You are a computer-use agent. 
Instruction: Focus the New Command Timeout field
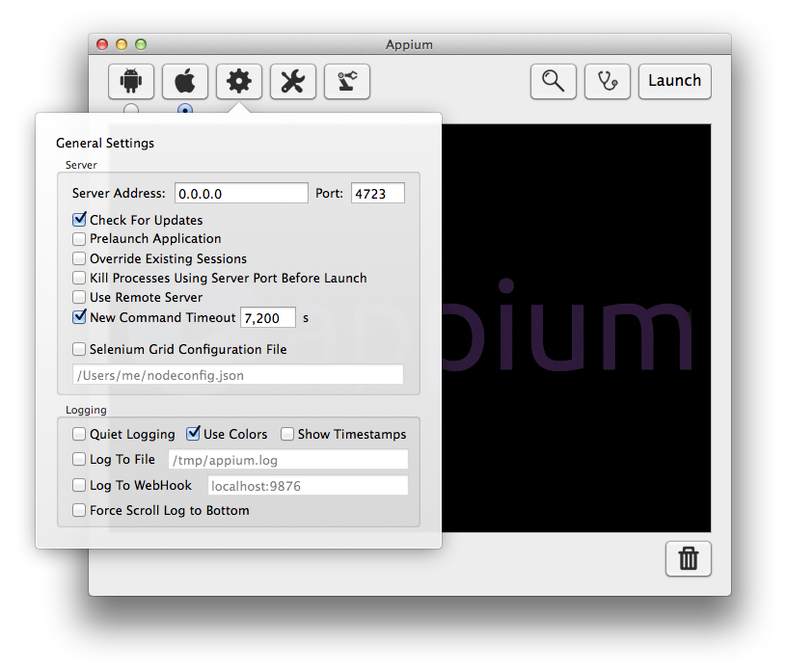(267, 317)
